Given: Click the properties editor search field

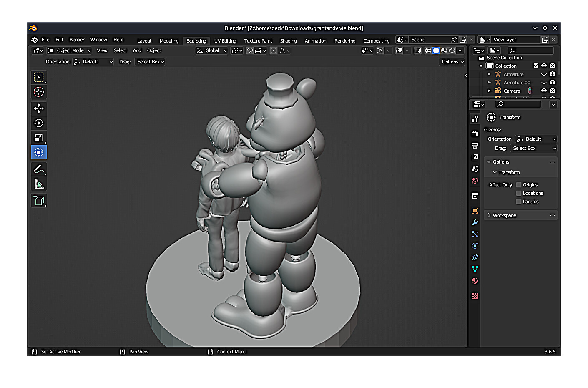Looking at the screenshot, I should point(518,104).
